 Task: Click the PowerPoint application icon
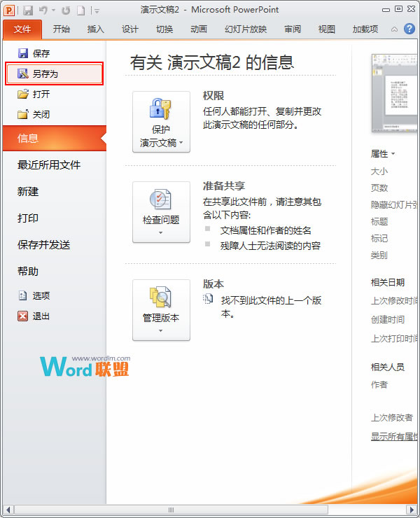click(x=9, y=10)
